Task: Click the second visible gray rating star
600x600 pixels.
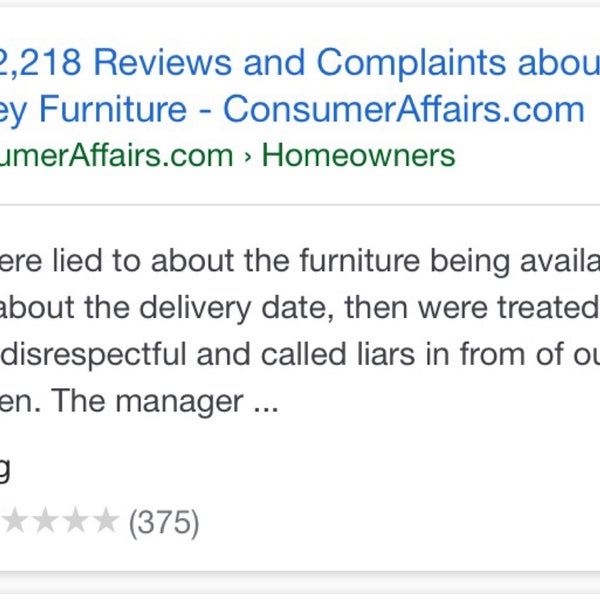Action: coord(45,519)
